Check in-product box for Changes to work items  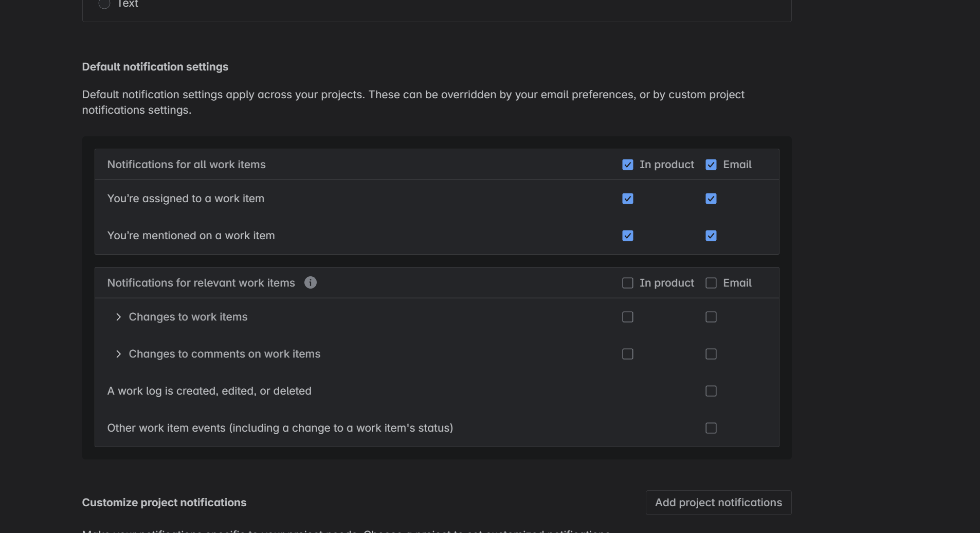[628, 317]
